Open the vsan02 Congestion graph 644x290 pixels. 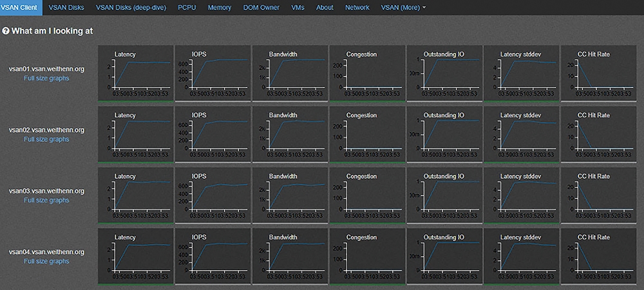point(367,134)
